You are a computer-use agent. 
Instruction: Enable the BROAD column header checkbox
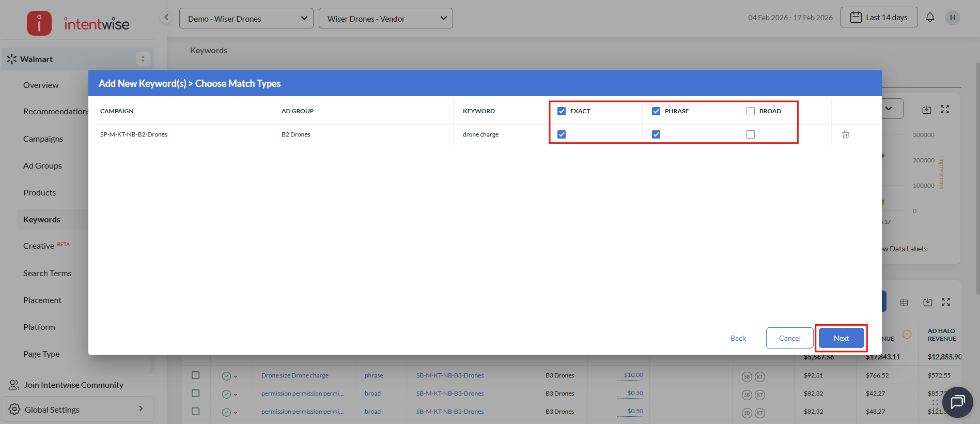[751, 111]
